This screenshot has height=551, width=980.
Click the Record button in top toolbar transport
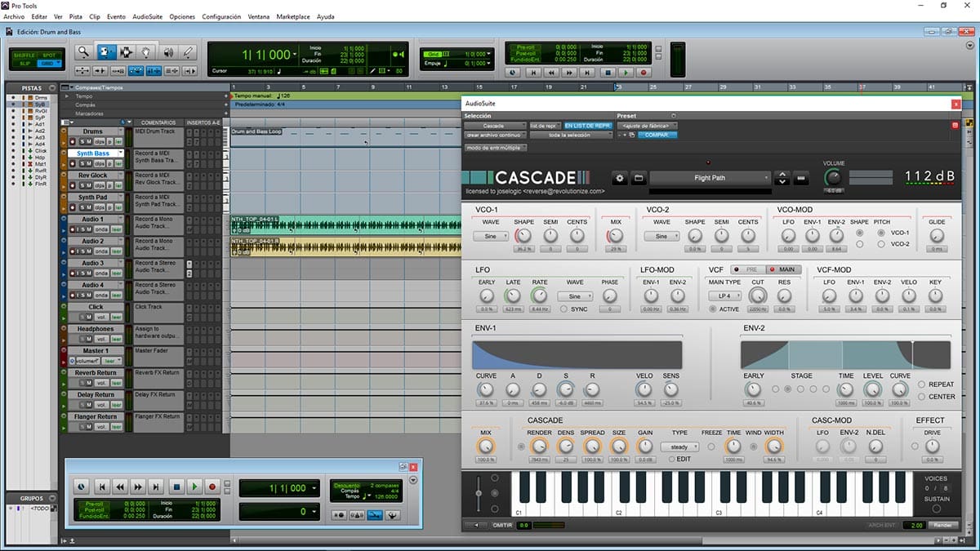tap(644, 73)
